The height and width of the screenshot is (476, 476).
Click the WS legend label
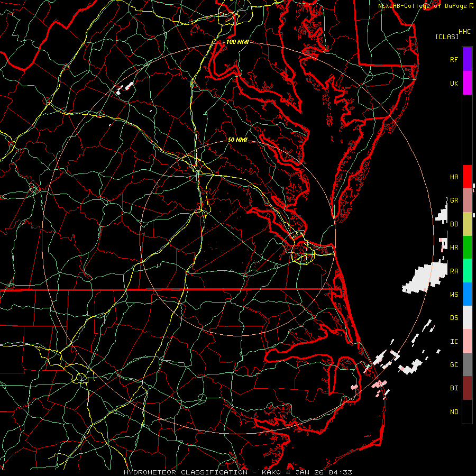[x=454, y=294]
